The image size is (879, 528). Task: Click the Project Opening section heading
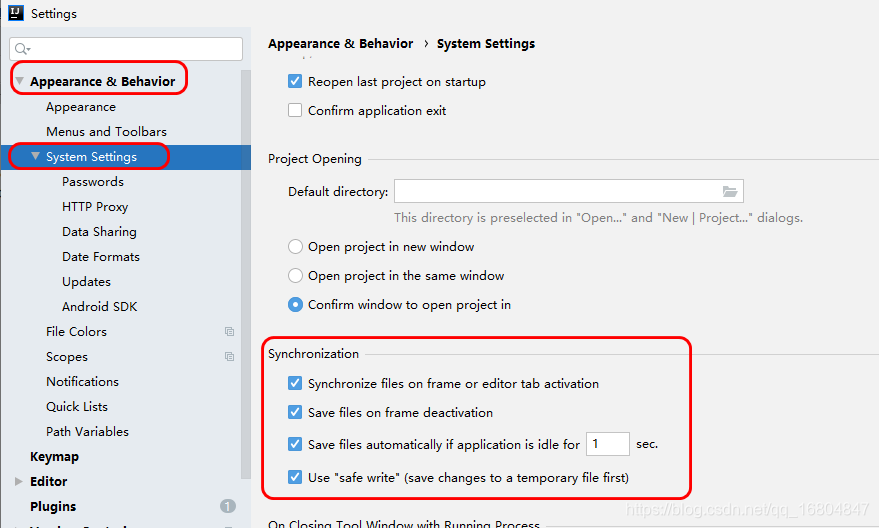(314, 159)
